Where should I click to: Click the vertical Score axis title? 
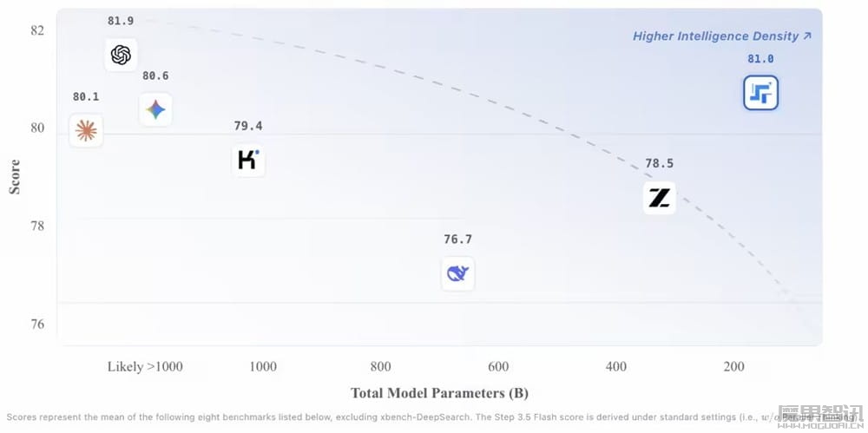(15, 175)
